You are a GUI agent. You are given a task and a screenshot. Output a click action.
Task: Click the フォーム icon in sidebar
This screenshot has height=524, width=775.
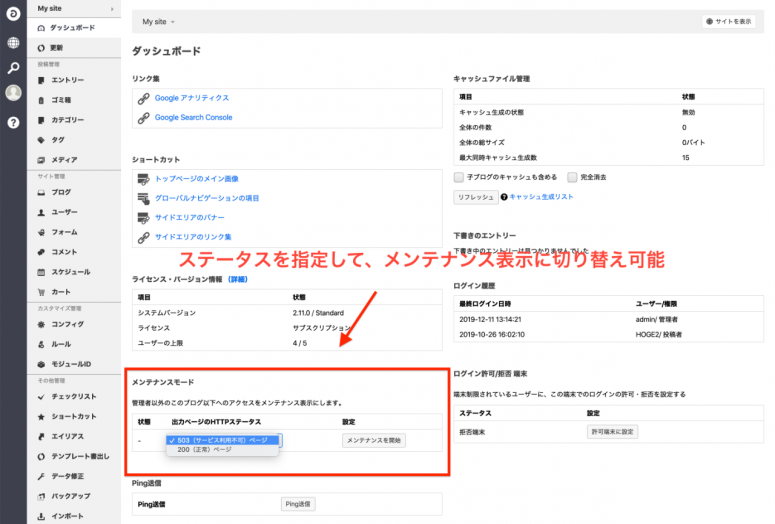point(42,232)
